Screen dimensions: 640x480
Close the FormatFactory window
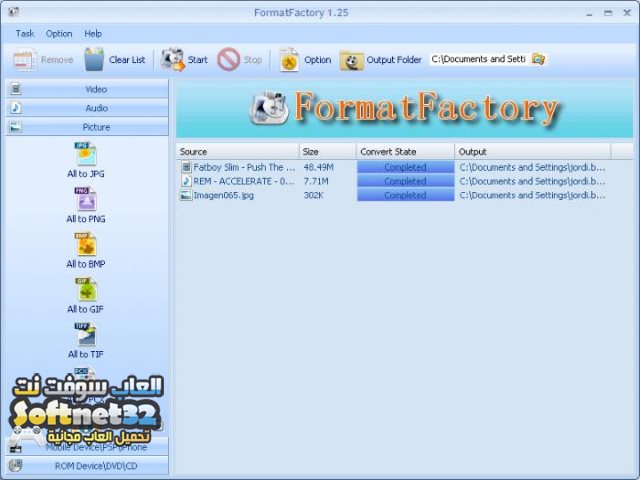point(627,13)
